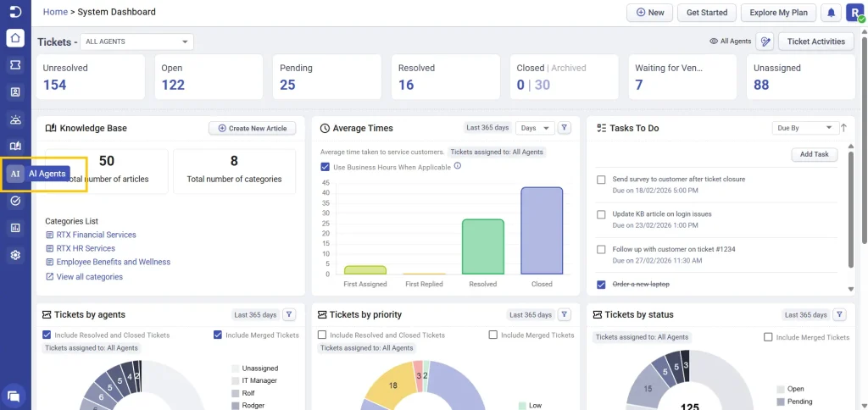868x410 pixels.
Task: Click Last 365 days in Average Times
Action: pos(487,128)
